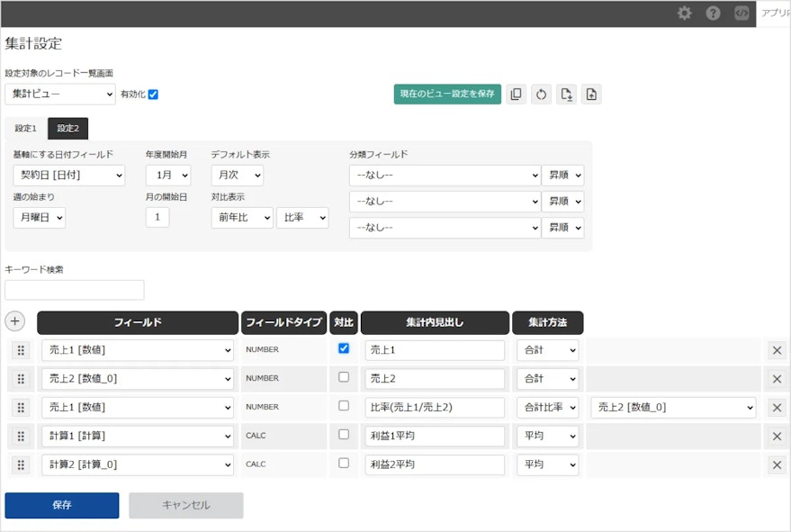
Task: Open the settings gear in the top bar
Action: [684, 14]
